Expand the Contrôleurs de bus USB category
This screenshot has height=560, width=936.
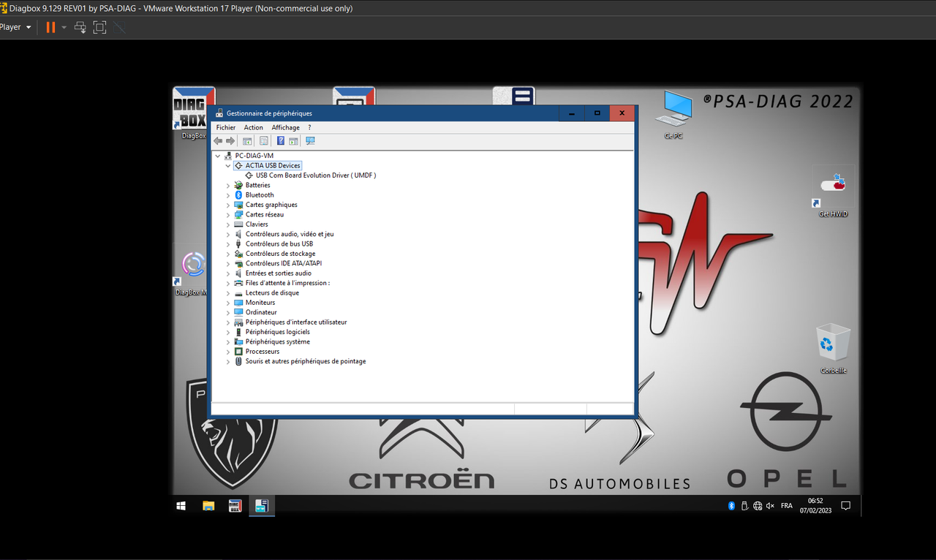[x=228, y=244]
